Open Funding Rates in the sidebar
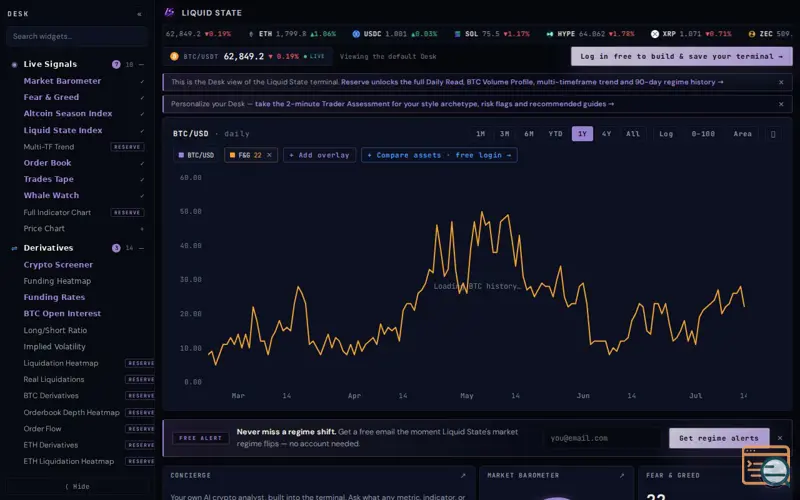This screenshot has height=500, width=800. coord(54,297)
